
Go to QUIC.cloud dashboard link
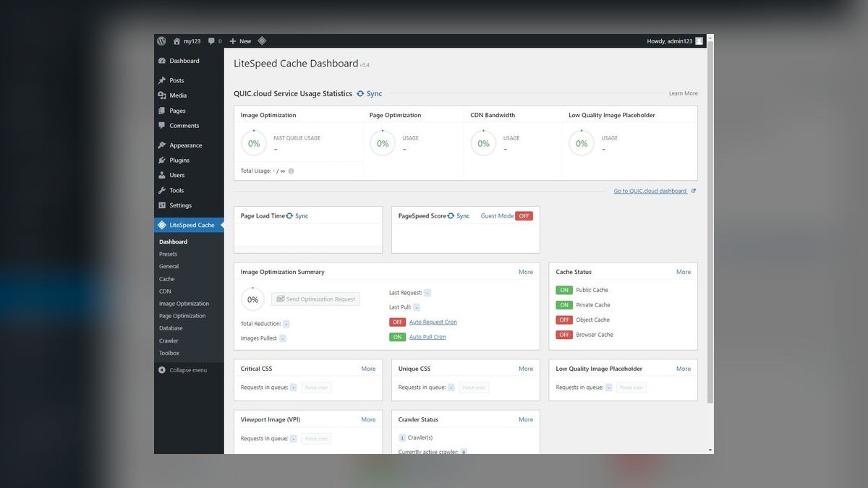[x=655, y=191]
